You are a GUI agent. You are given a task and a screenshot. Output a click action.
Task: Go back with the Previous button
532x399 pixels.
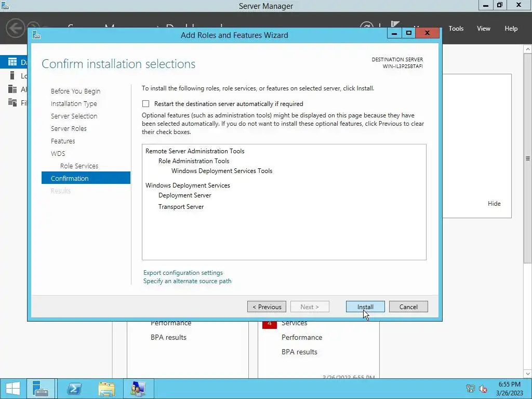click(267, 307)
